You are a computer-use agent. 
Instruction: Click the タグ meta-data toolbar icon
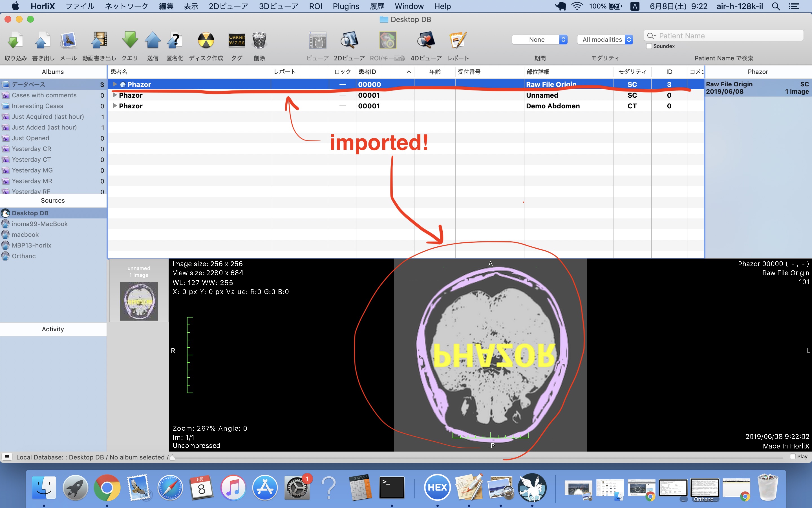(x=237, y=41)
